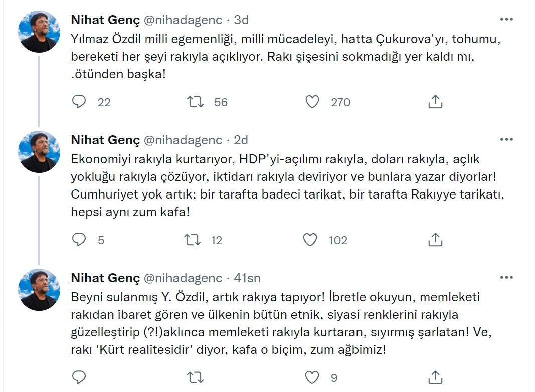Like the tweet with 9 likes
This screenshot has height=392, width=535.
(312, 377)
